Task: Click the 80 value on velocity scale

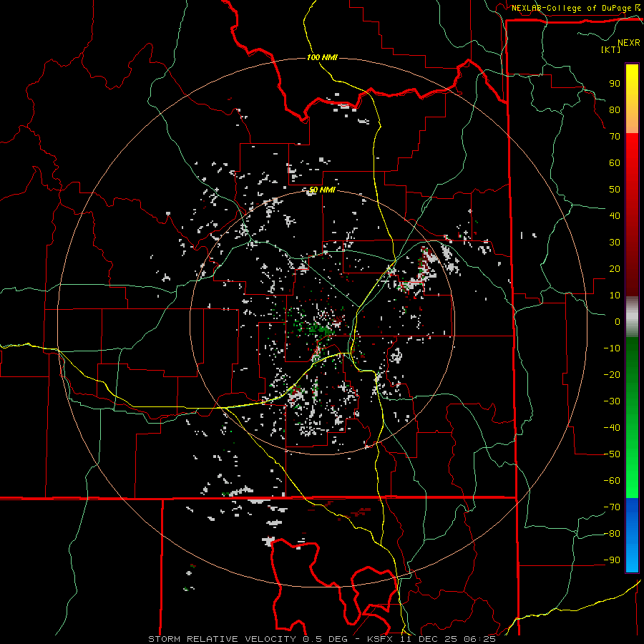Action: pos(615,110)
